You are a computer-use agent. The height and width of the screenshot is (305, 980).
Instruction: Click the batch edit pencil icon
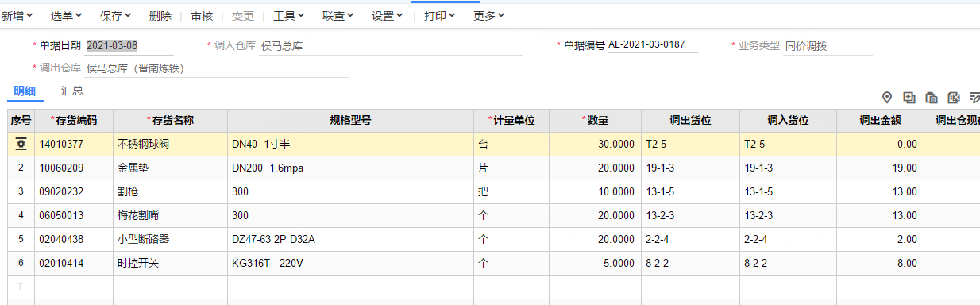point(974,97)
